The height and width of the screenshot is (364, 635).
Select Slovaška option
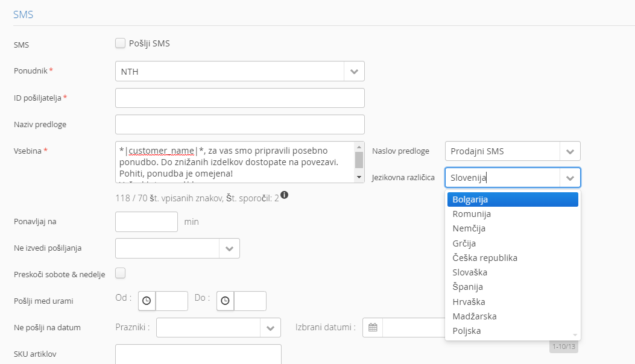click(x=513, y=272)
